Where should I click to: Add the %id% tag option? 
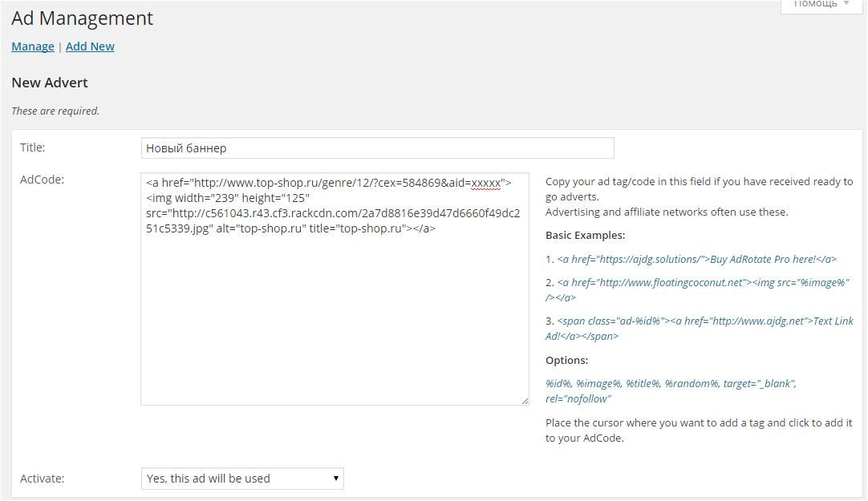pyautogui.click(x=558, y=384)
